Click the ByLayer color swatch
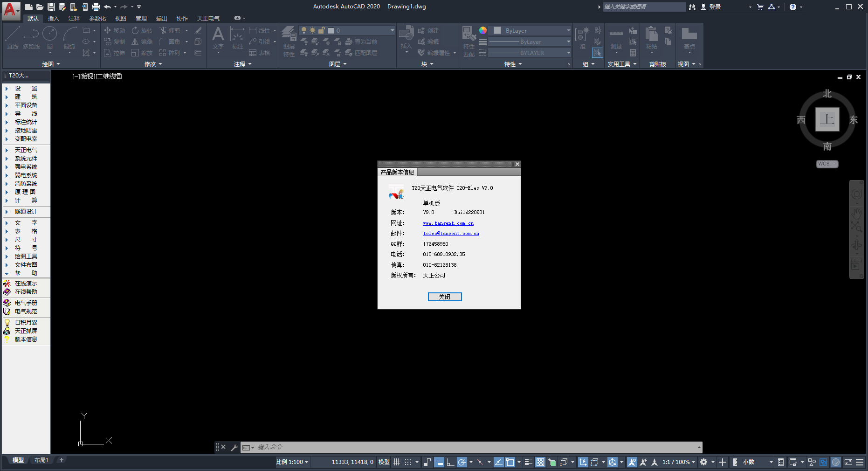868x471 pixels. (497, 30)
